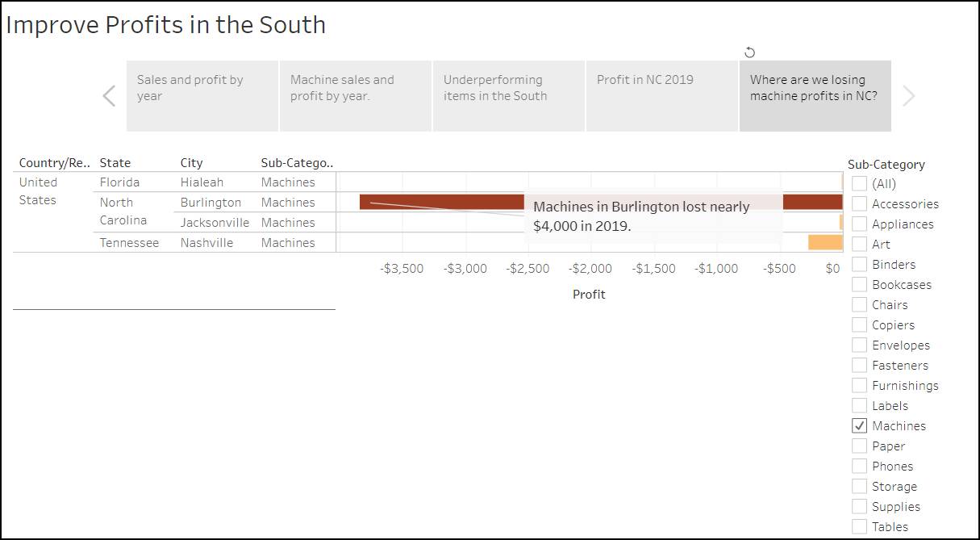Viewport: 980px width, 540px height.
Task: Select the Florida state row label
Action: pyautogui.click(x=119, y=182)
